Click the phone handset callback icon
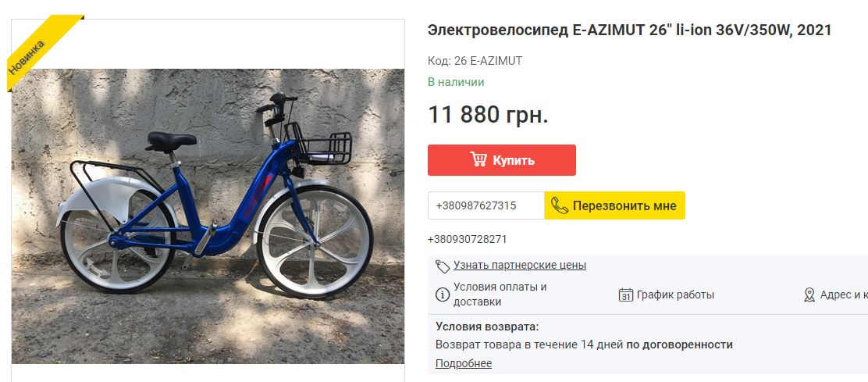The width and height of the screenshot is (868, 382). [x=560, y=205]
